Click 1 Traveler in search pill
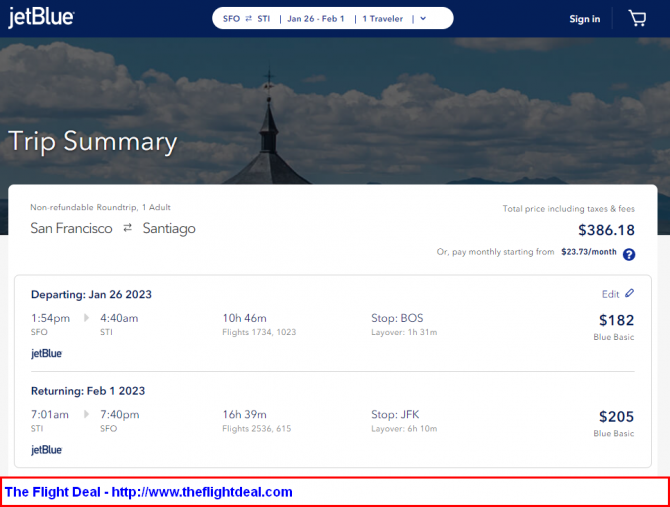The image size is (670, 507). [x=383, y=19]
